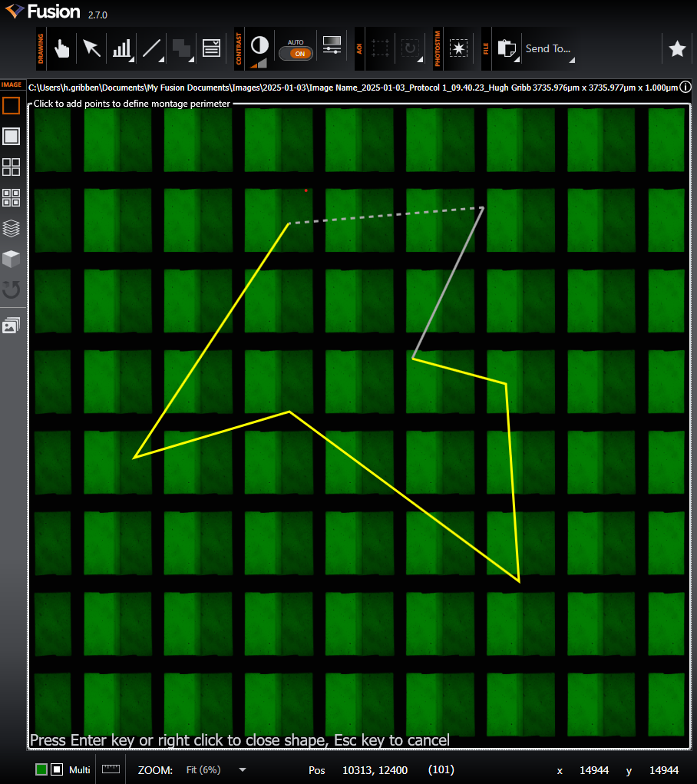
Task: Open the Photostim stimulation tool
Action: 458,48
